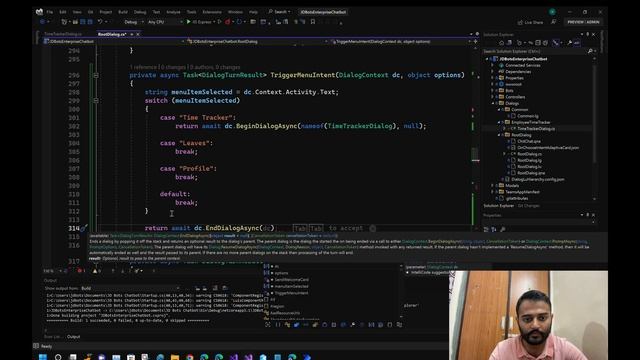Image resolution: width=640 pixels, height=360 pixels.
Task: Click the Undo arrow in the toolbar
Action: (x=100, y=22)
